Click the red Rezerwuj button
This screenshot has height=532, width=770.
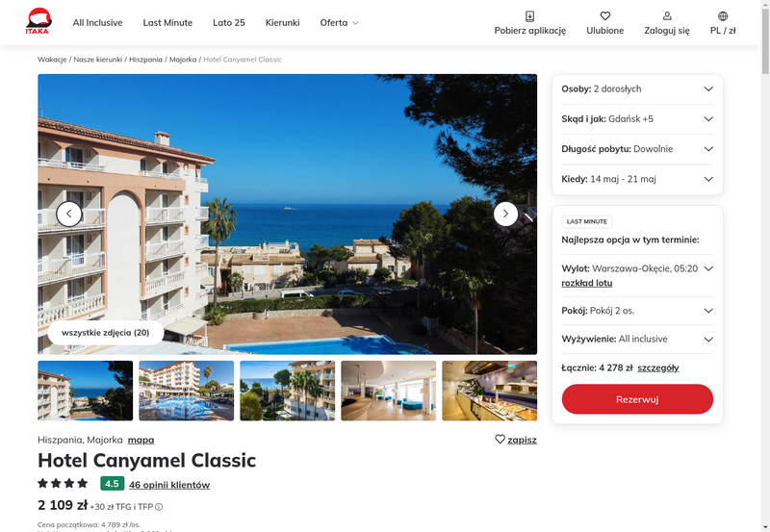tap(637, 399)
